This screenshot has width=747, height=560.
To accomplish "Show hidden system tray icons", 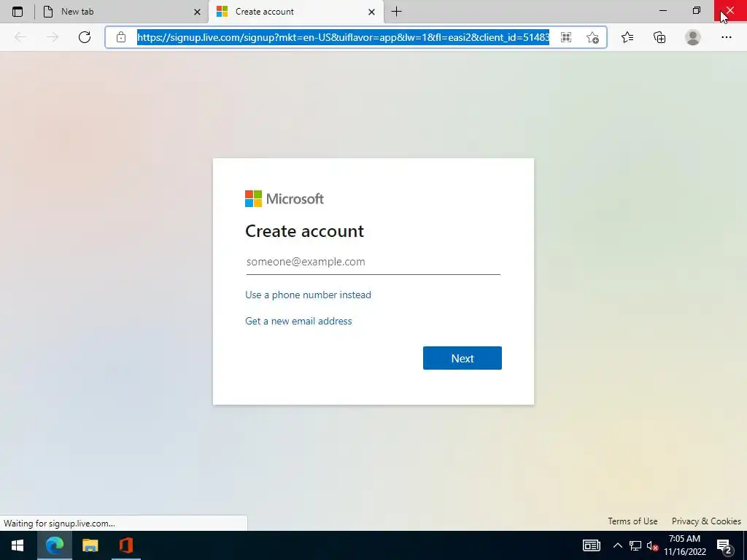I will click(x=617, y=545).
